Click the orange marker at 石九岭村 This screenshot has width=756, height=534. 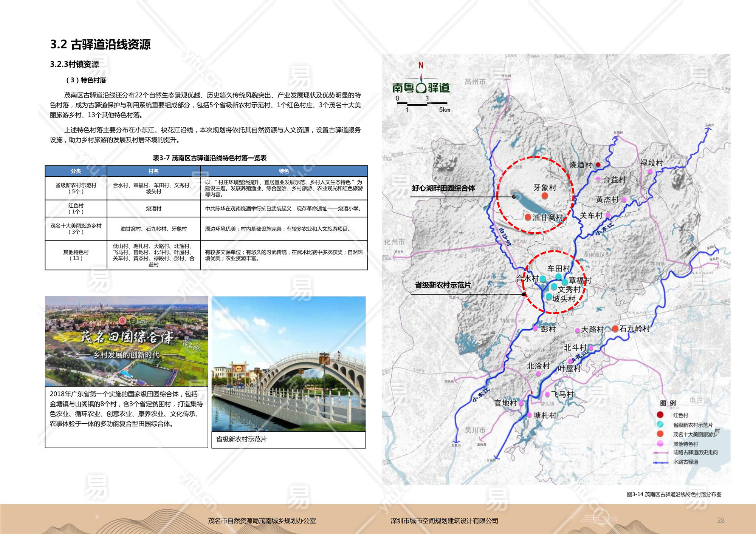click(x=615, y=329)
